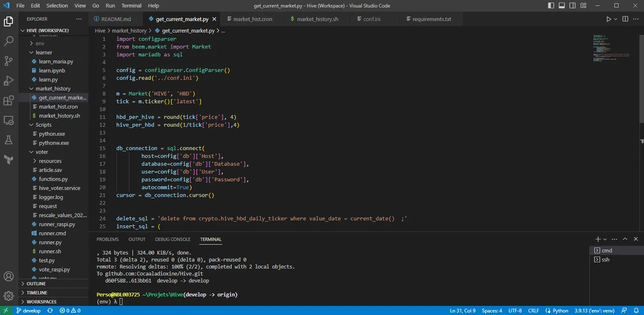Open the Terminal menu
Screen dimensions: 644x315
pos(131,6)
